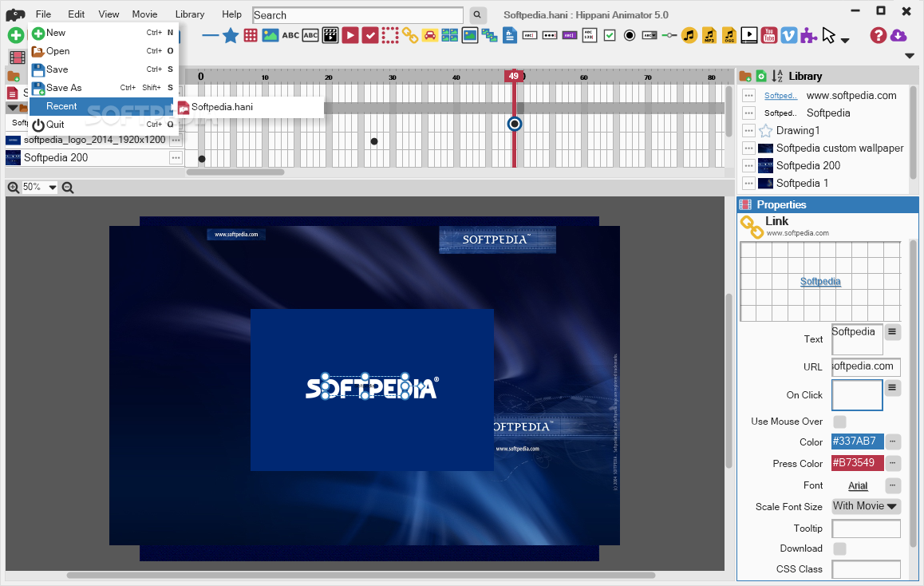Insert a line with the line tool
The image size is (924, 586).
211,35
